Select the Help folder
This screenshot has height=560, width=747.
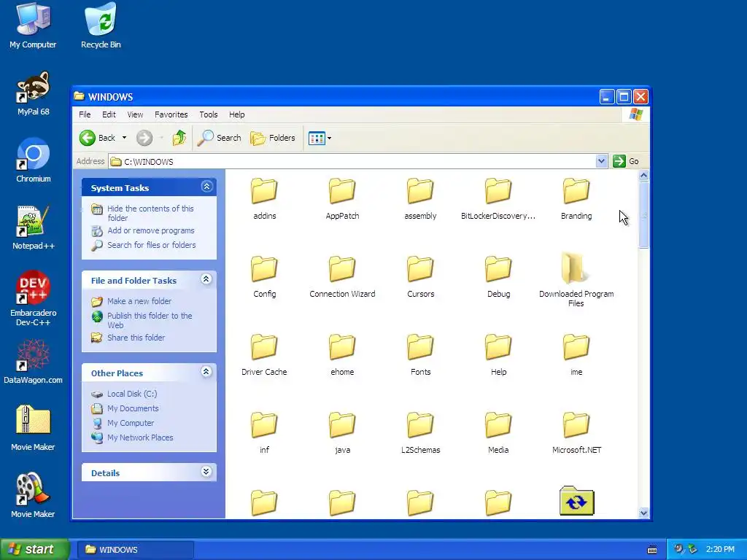tap(498, 355)
